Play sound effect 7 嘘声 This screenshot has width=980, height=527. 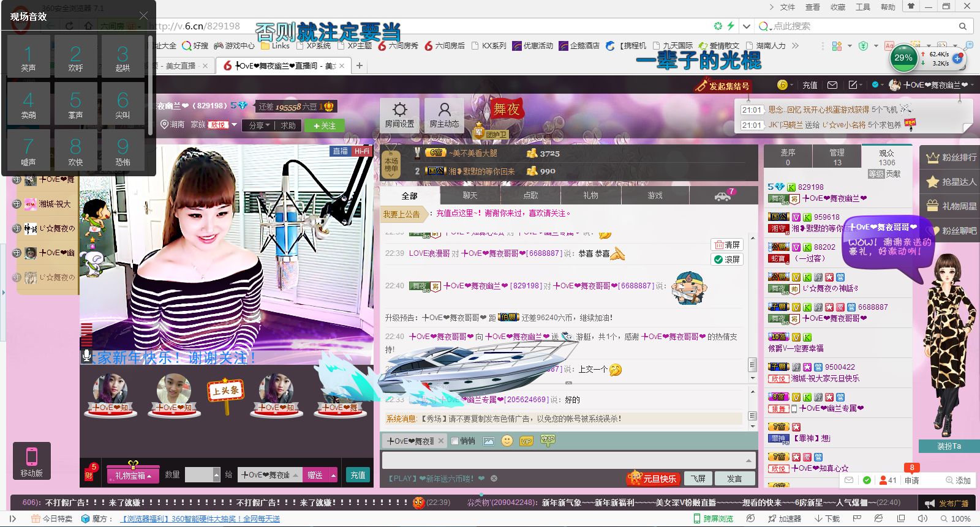28,151
